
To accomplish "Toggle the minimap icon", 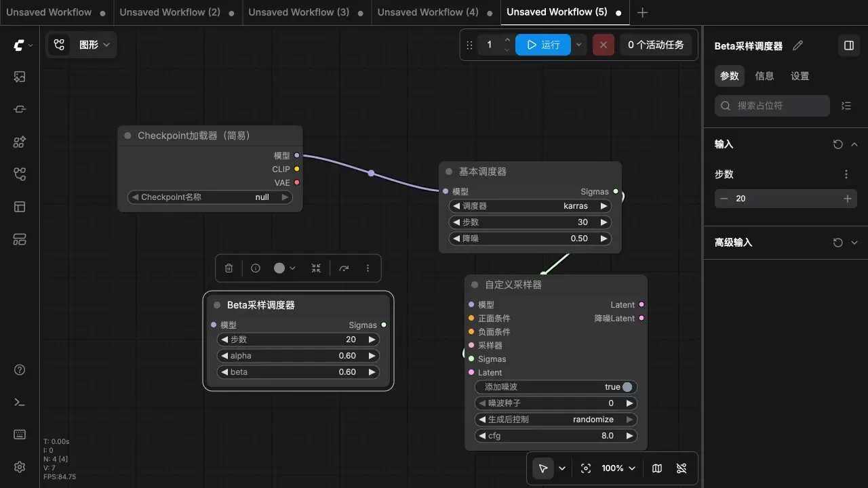I will click(656, 468).
